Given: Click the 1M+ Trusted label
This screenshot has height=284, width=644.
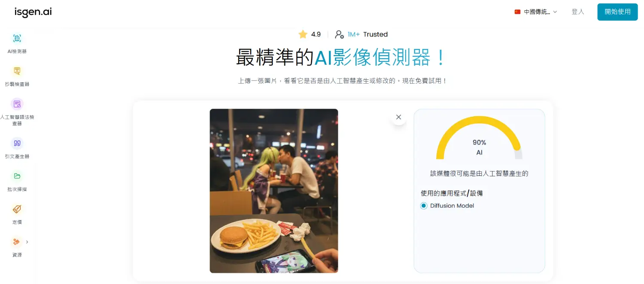Looking at the screenshot, I should tap(368, 34).
